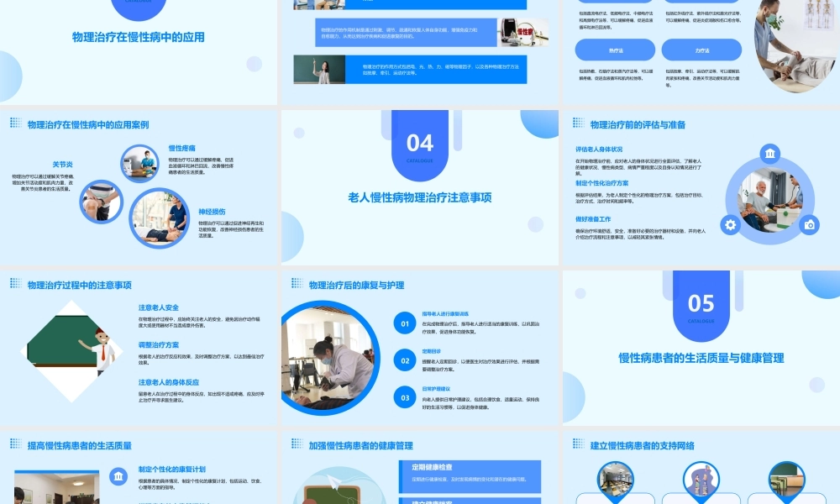The width and height of the screenshot is (840, 504).
Task: Click circular photo of therapist treating lying patient
Action: [159, 218]
